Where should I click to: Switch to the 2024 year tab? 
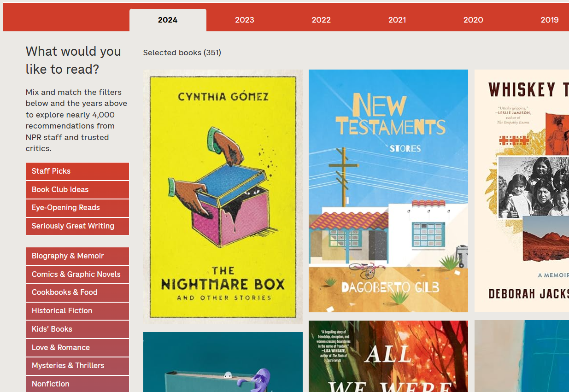click(x=168, y=20)
